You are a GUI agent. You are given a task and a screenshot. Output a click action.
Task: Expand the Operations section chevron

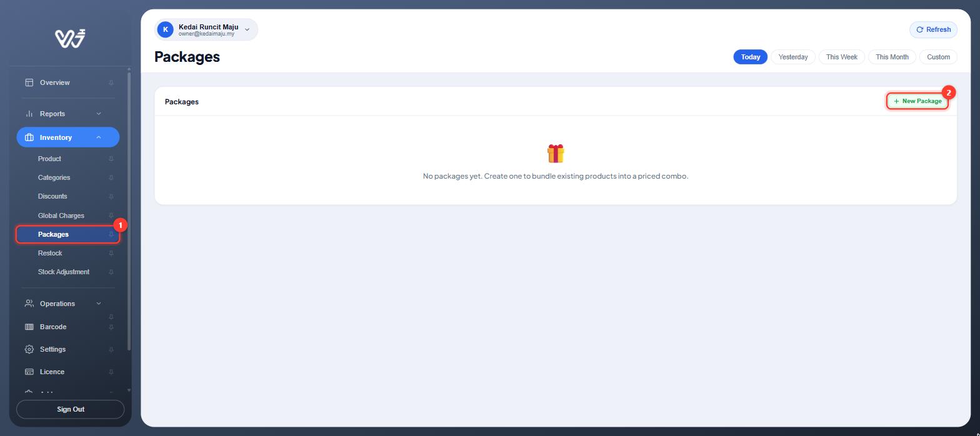[98, 304]
